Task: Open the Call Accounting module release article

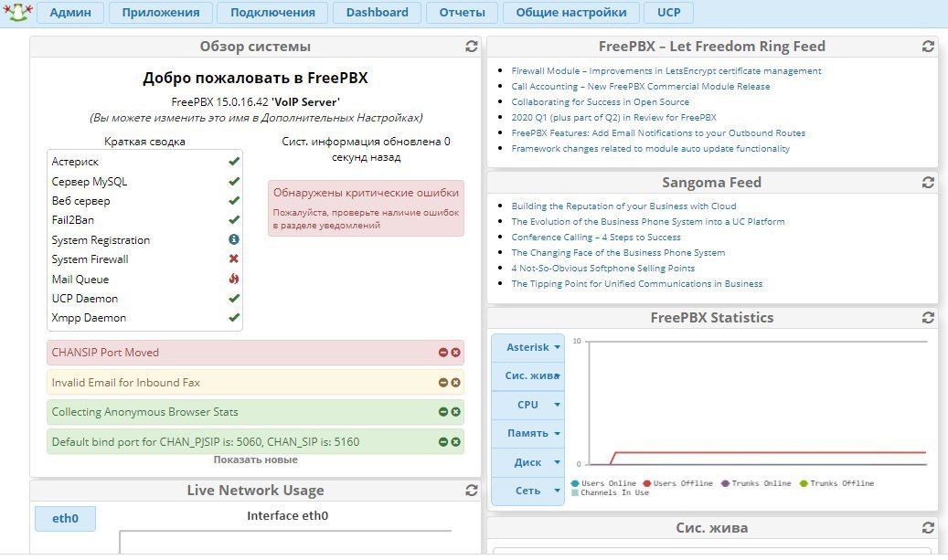Action: click(x=641, y=87)
